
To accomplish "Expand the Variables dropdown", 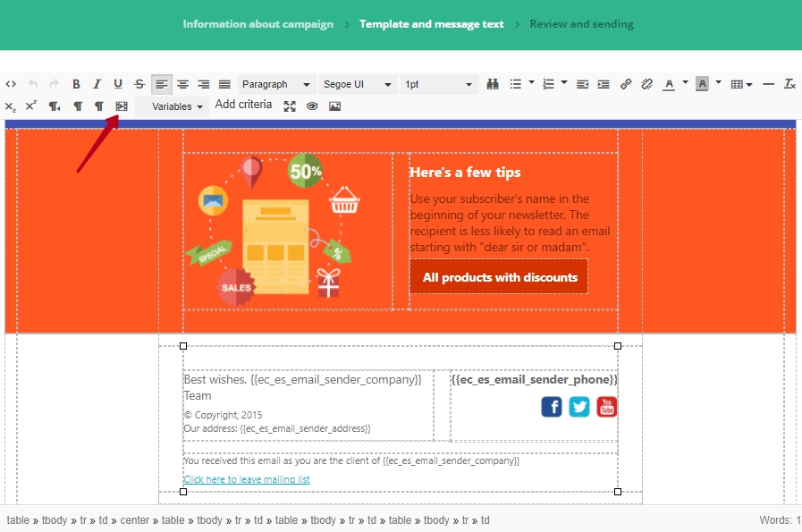I will [177, 106].
